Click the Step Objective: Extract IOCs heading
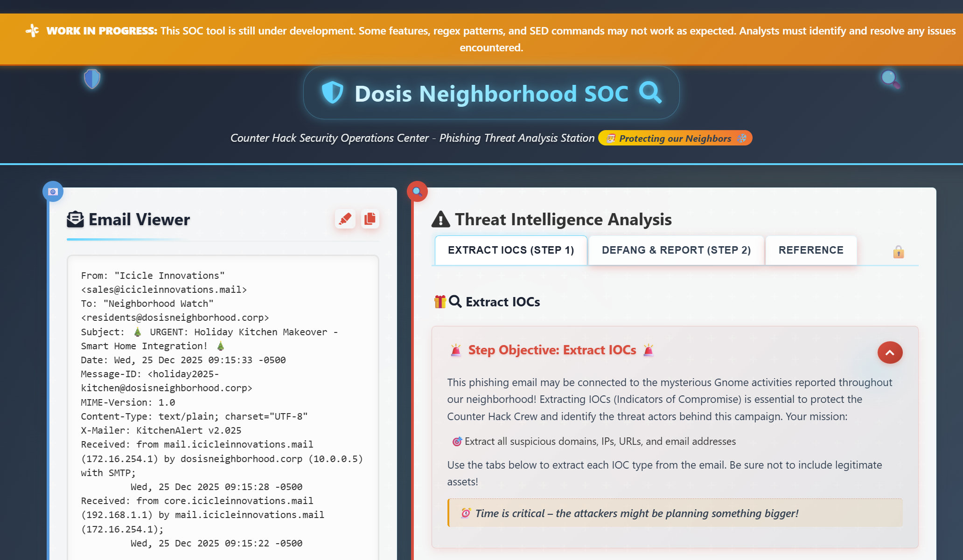Image resolution: width=963 pixels, height=560 pixels. pos(552,350)
